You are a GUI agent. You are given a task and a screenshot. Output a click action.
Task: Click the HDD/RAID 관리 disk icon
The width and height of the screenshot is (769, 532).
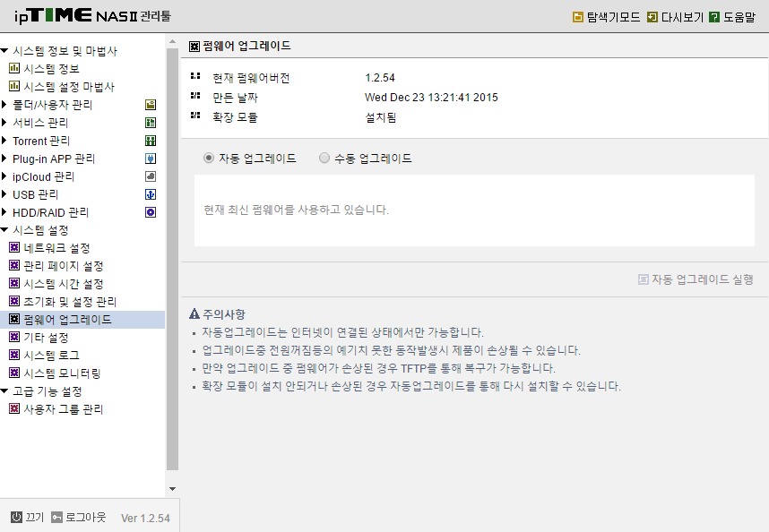(x=151, y=212)
